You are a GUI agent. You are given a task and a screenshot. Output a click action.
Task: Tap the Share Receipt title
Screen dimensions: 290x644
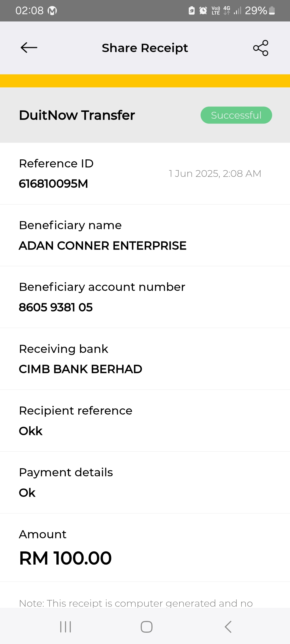click(145, 48)
